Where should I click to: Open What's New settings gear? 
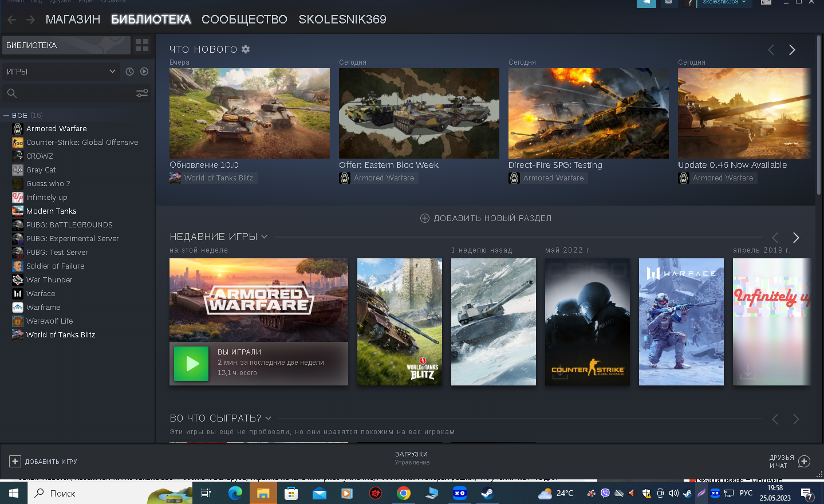click(x=246, y=49)
